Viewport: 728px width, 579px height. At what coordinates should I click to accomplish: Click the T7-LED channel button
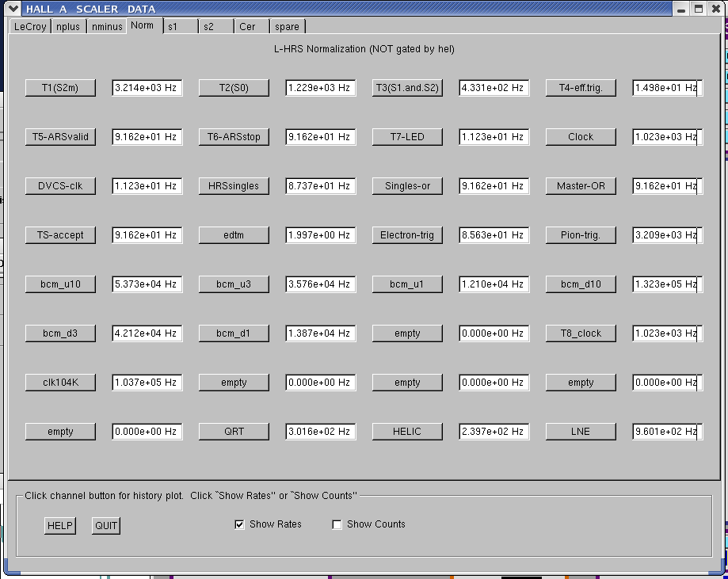coord(407,137)
